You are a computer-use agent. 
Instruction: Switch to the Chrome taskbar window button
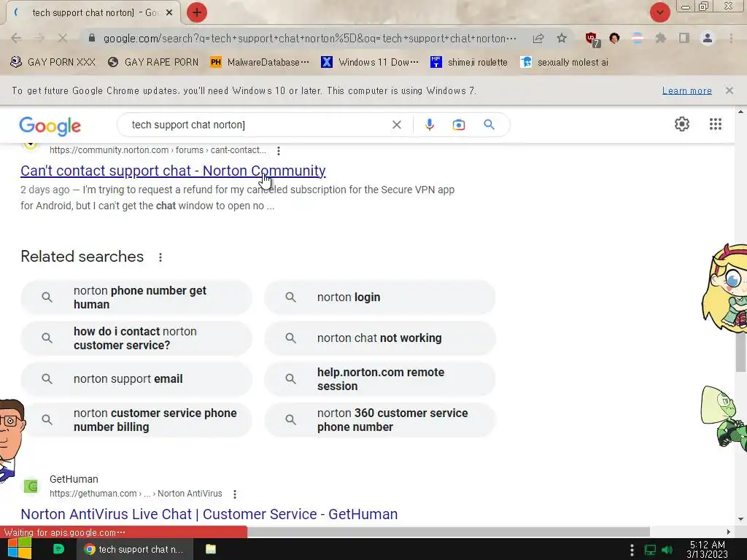[135, 549]
